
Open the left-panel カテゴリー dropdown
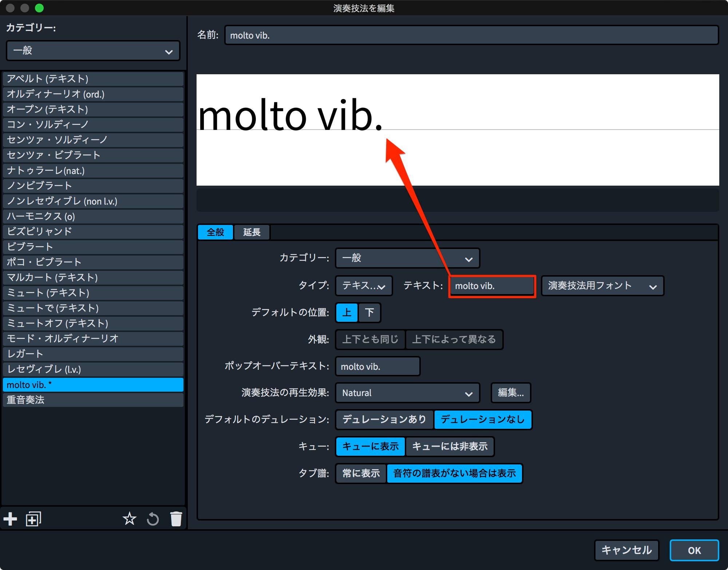[93, 51]
